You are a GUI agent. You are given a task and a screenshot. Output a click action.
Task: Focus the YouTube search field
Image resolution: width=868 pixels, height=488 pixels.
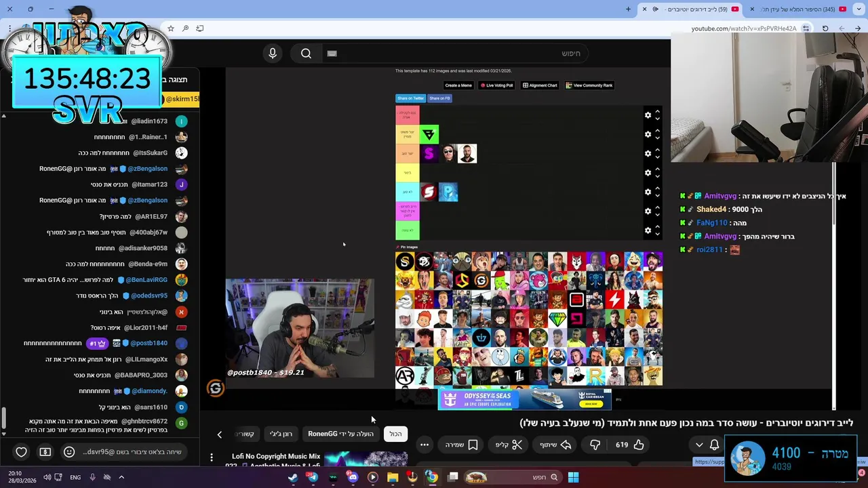coord(454,54)
